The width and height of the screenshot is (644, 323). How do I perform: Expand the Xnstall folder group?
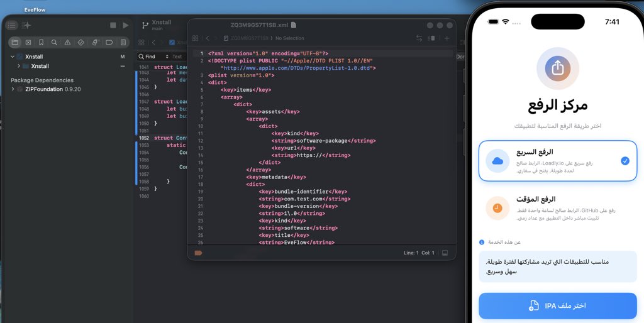tap(19, 65)
